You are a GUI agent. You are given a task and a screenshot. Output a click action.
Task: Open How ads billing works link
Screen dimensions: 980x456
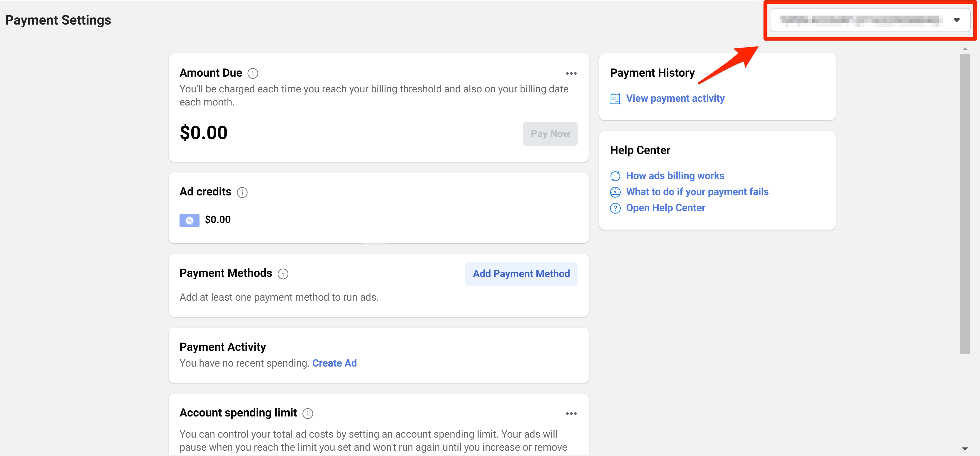675,176
